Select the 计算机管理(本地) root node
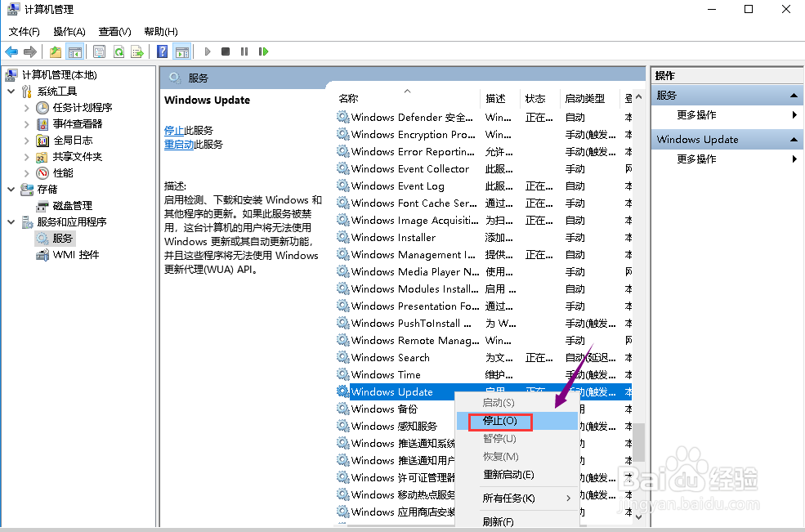This screenshot has width=805, height=532. point(59,75)
